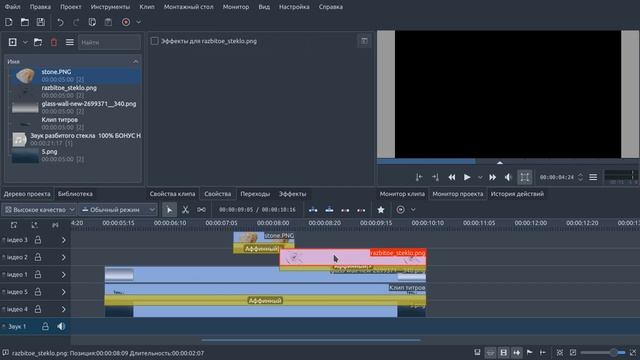Click the monitor ruler position marker

click(x=500, y=162)
